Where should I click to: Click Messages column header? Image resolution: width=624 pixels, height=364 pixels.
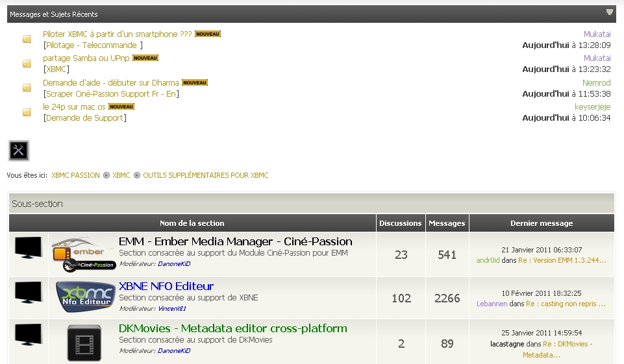pos(447,223)
